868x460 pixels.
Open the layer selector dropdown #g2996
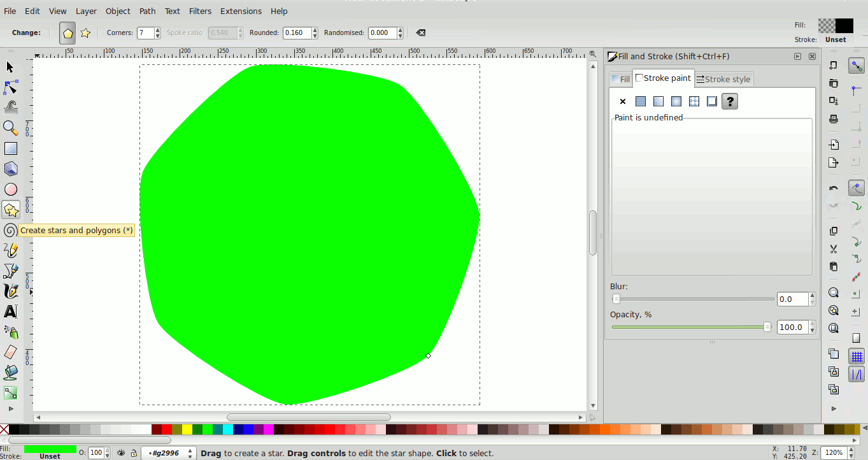[x=168, y=453]
